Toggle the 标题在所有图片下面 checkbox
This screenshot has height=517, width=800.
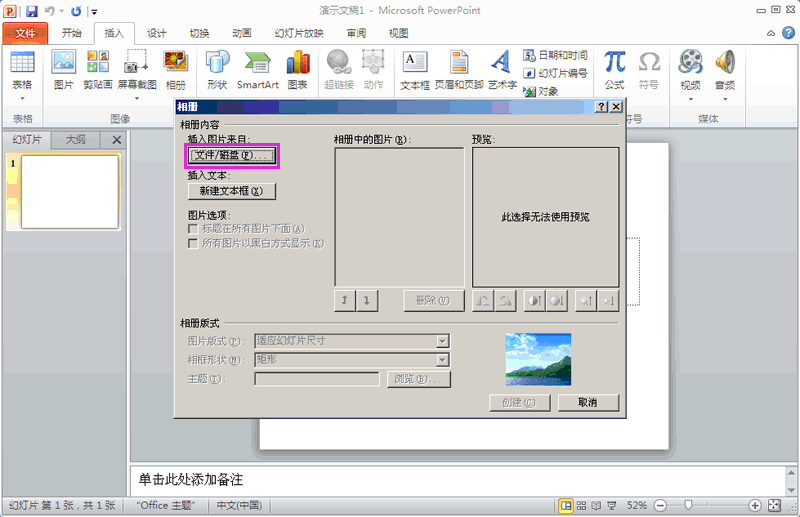pyautogui.click(x=193, y=229)
